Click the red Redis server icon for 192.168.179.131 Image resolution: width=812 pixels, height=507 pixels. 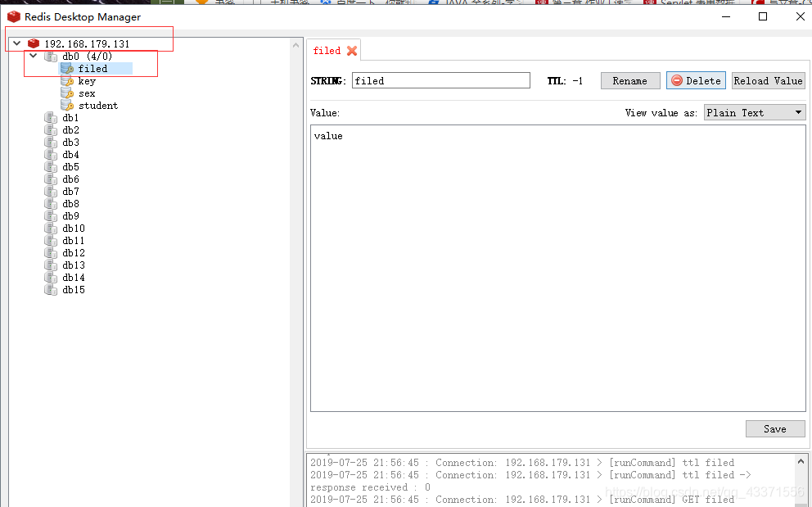(34, 43)
